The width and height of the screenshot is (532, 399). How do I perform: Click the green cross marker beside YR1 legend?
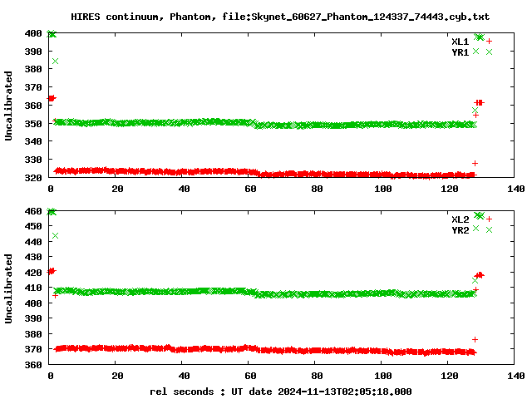coord(489,52)
